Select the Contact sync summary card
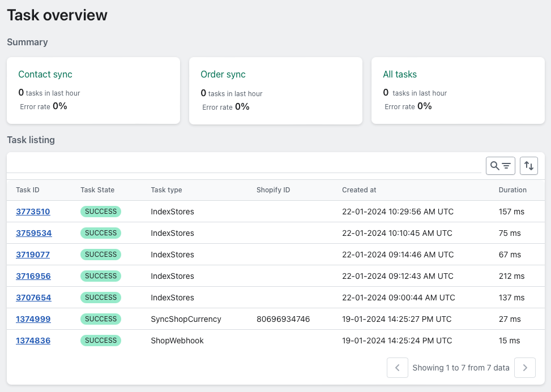Screen dimensions: 551x392 coord(93,91)
